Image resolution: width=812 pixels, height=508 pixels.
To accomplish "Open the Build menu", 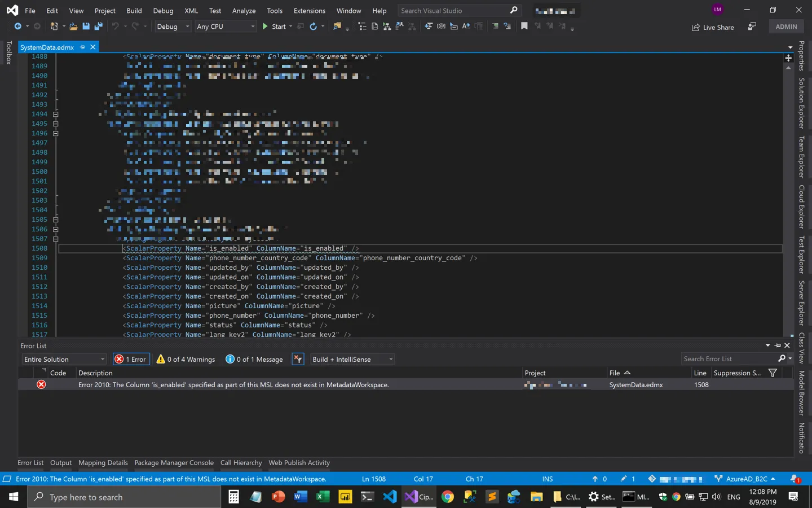I will [x=134, y=11].
